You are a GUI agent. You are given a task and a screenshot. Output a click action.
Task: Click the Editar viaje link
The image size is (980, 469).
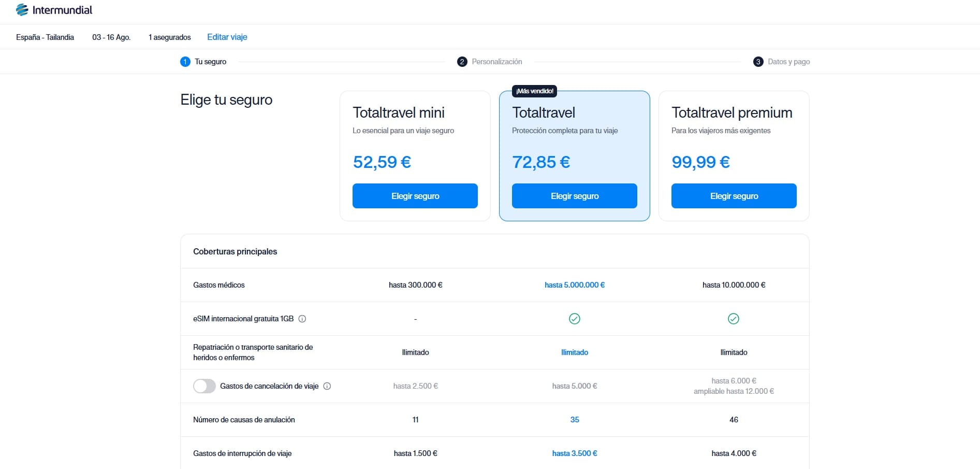(x=227, y=37)
